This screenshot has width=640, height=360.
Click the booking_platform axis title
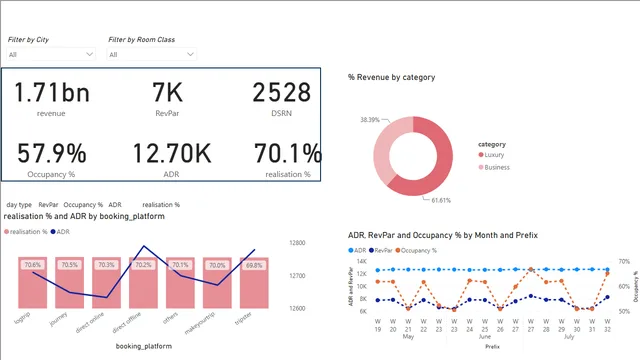coord(144,346)
